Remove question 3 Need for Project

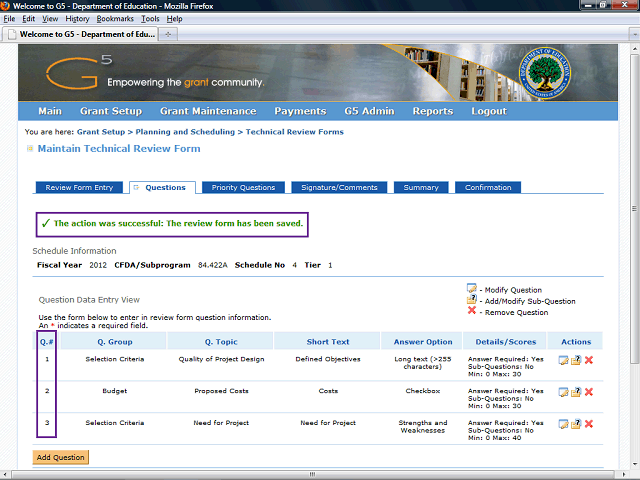[589, 424]
